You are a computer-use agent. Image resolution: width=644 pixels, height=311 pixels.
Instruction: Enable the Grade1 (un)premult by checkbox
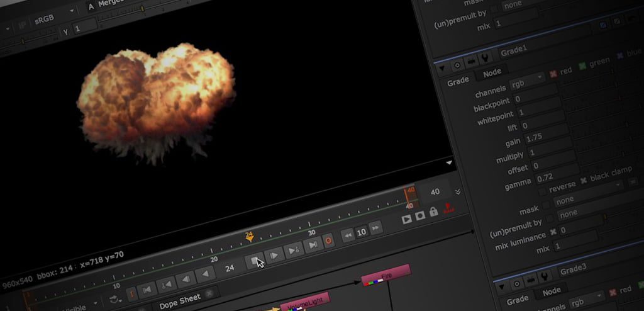pyautogui.click(x=550, y=218)
